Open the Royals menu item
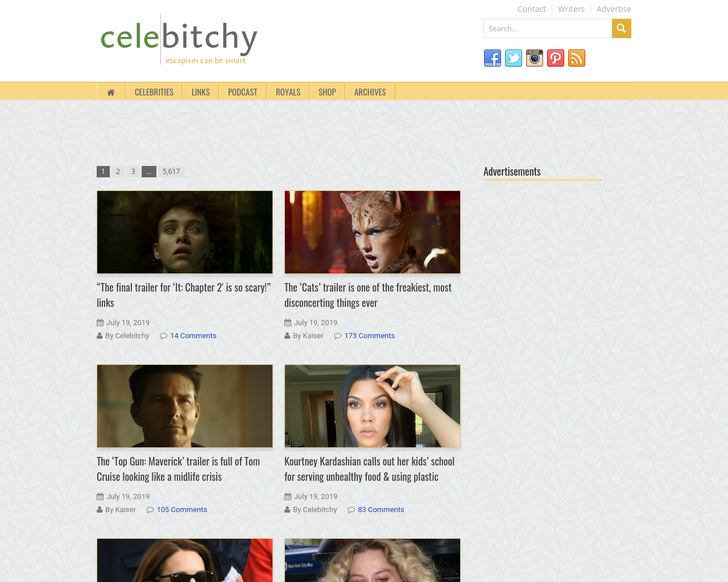 pos(288,92)
